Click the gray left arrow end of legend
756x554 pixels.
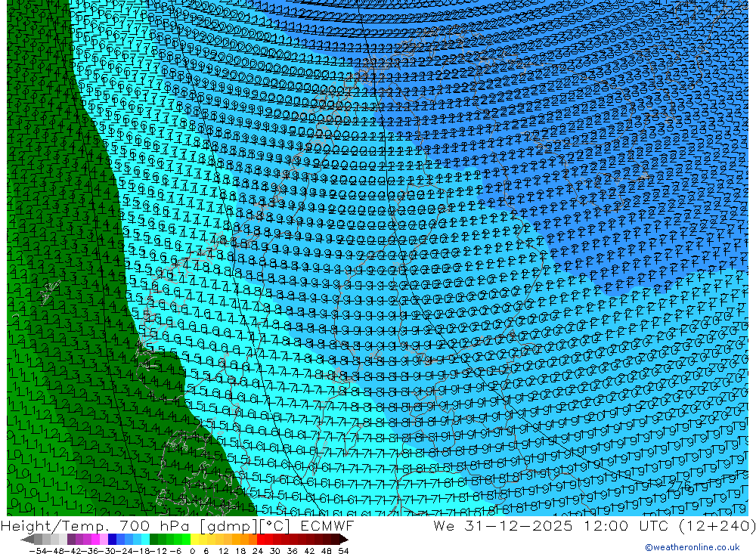27,539
